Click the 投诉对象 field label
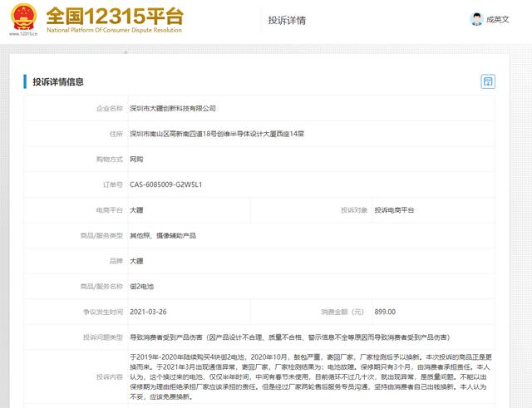The width and height of the screenshot is (532, 408). pyautogui.click(x=354, y=210)
